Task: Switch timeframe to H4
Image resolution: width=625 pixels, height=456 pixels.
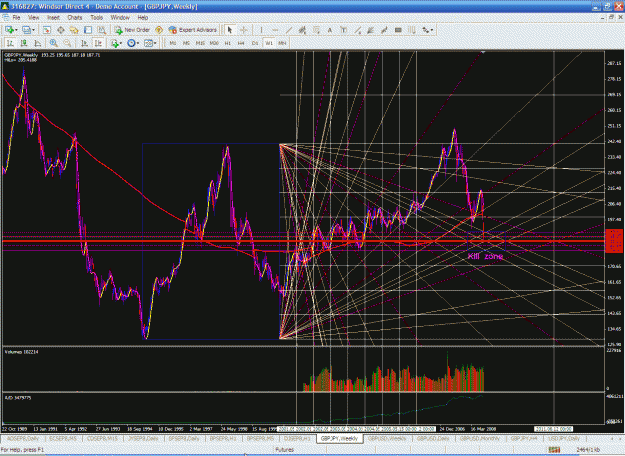Action: tap(241, 43)
